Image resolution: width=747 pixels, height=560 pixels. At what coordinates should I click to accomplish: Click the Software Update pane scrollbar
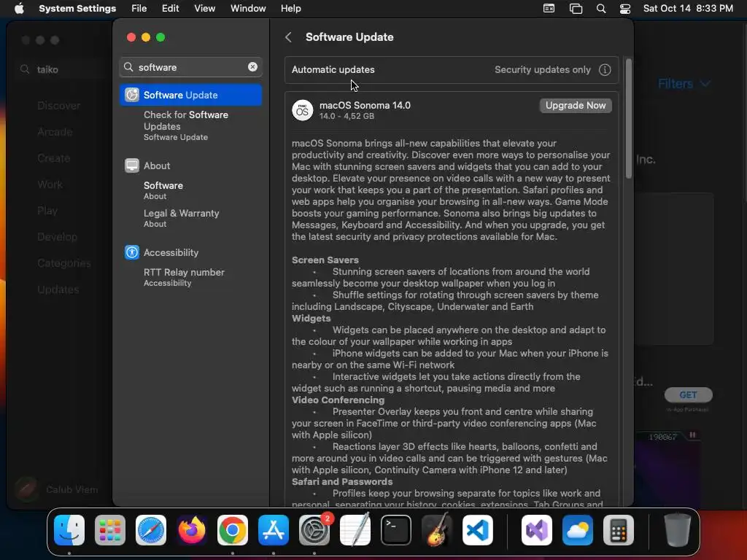pyautogui.click(x=628, y=119)
